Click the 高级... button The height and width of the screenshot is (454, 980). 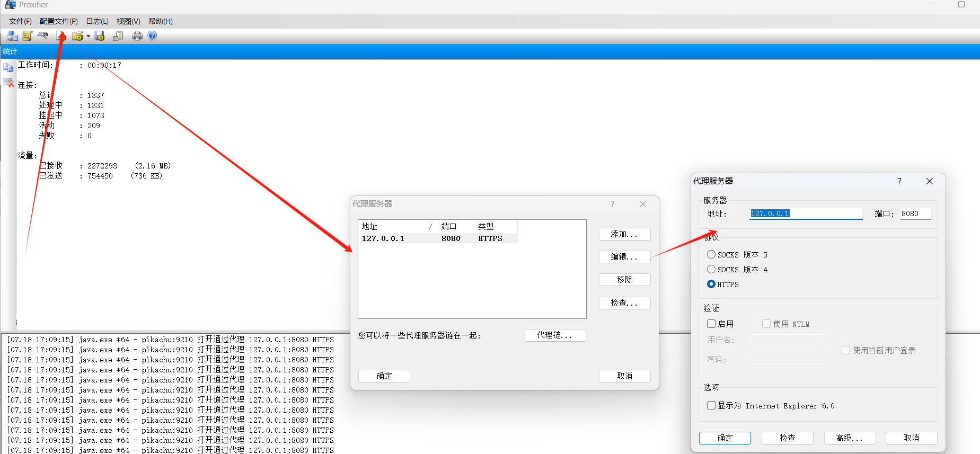(850, 438)
